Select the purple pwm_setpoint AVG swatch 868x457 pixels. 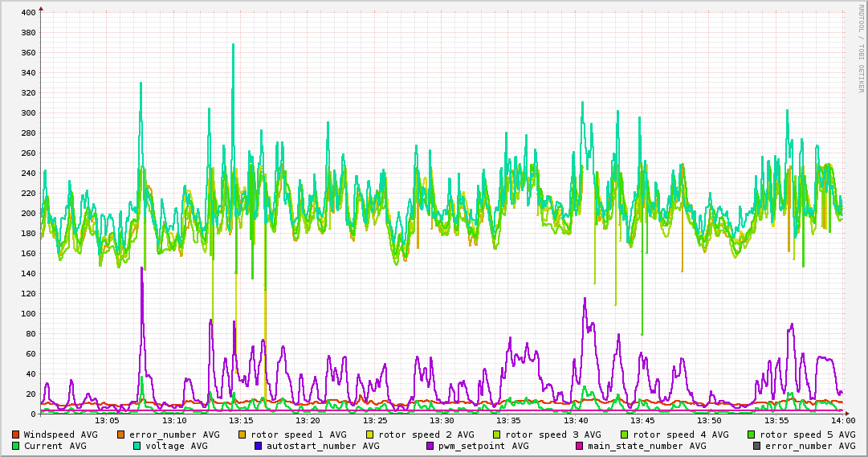[430, 446]
